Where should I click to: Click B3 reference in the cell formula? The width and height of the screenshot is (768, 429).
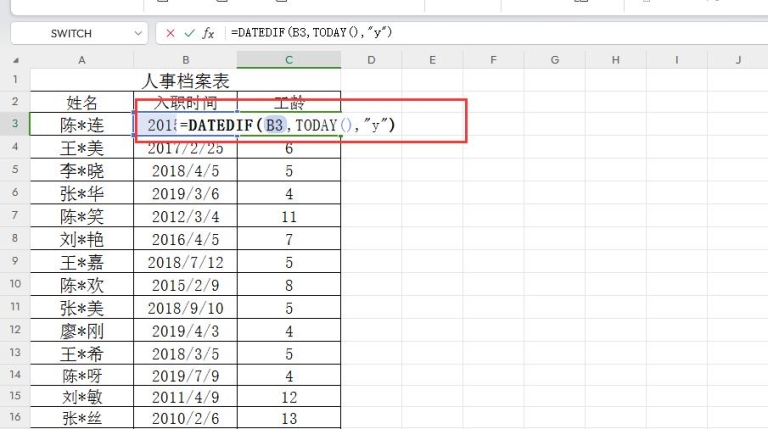pos(275,125)
